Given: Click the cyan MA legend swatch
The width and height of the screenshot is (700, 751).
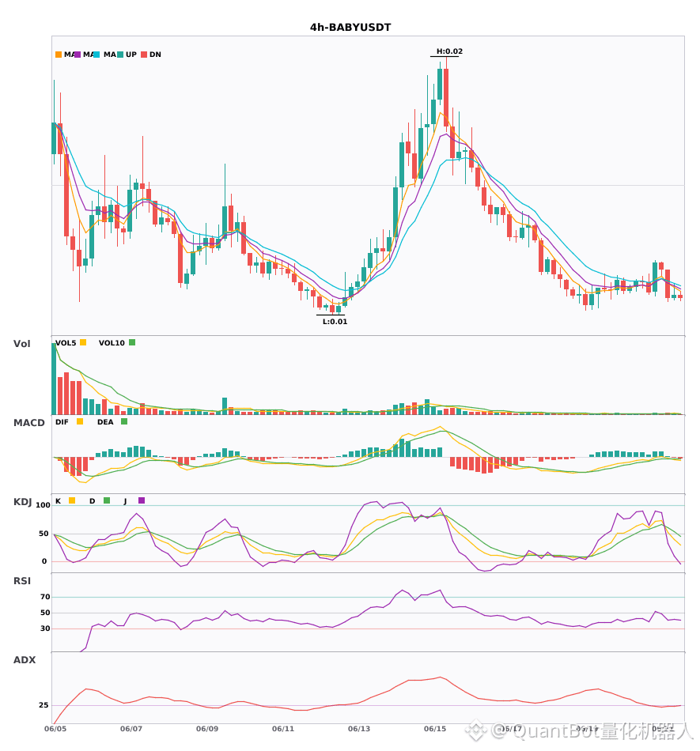Looking at the screenshot, I should 96,55.
